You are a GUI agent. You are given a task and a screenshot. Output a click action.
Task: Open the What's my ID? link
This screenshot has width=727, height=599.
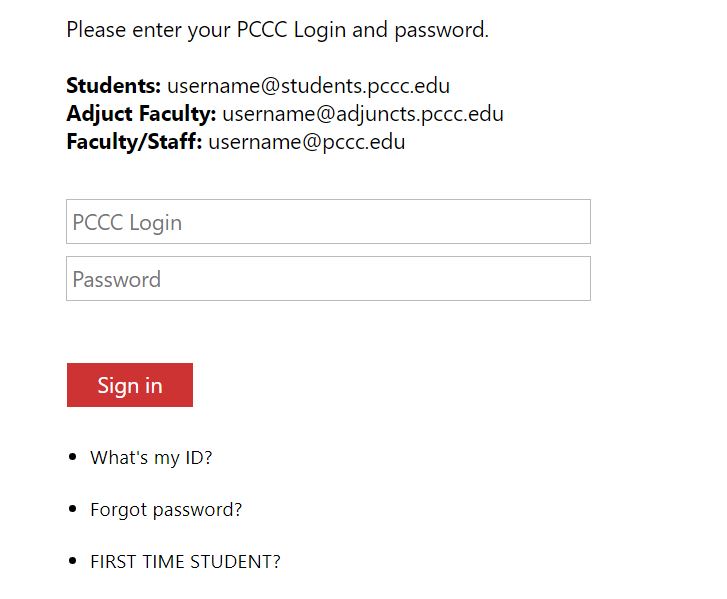(x=151, y=458)
